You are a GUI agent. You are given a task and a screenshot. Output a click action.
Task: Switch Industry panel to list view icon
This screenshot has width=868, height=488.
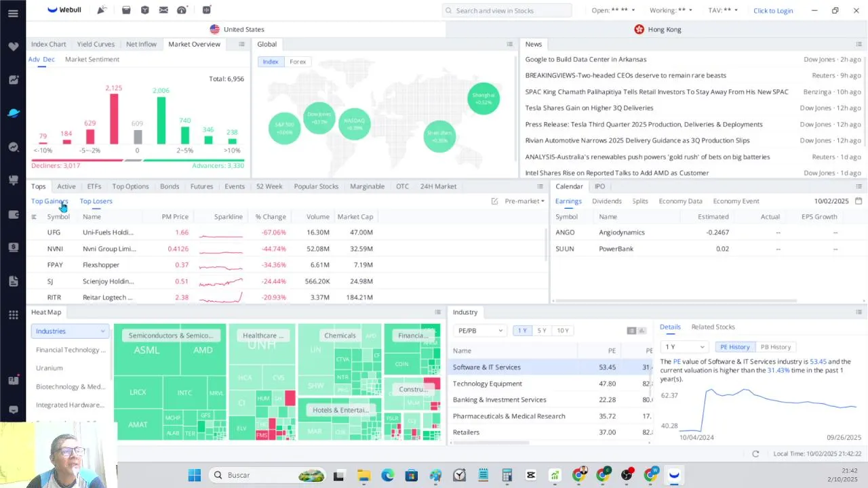pos(631,331)
